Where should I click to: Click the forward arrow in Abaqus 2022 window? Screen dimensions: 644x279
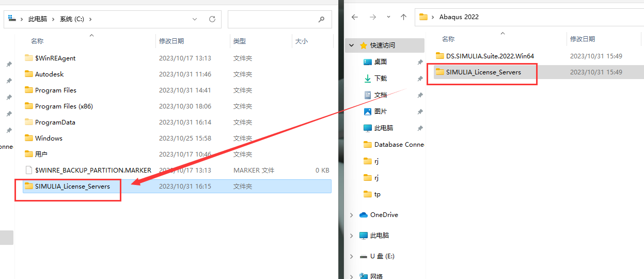click(373, 17)
